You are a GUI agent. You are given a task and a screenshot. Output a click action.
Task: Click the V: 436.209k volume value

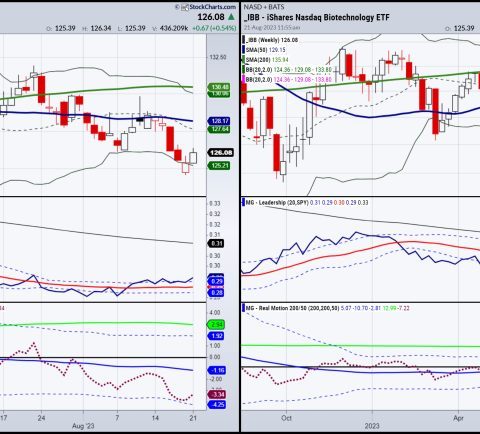(170, 28)
